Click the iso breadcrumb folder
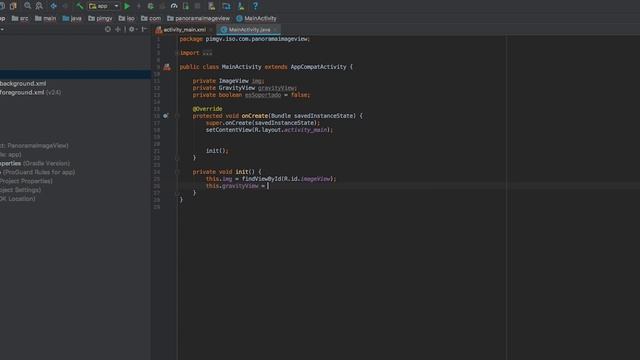 (127, 18)
